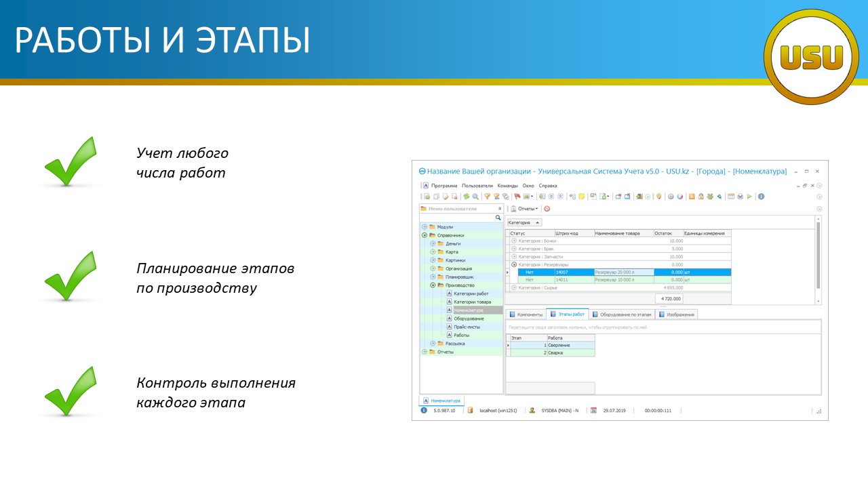Viewport: 868px width, 488px height.
Task: Click the Штрих-код column header
Action: click(573, 233)
